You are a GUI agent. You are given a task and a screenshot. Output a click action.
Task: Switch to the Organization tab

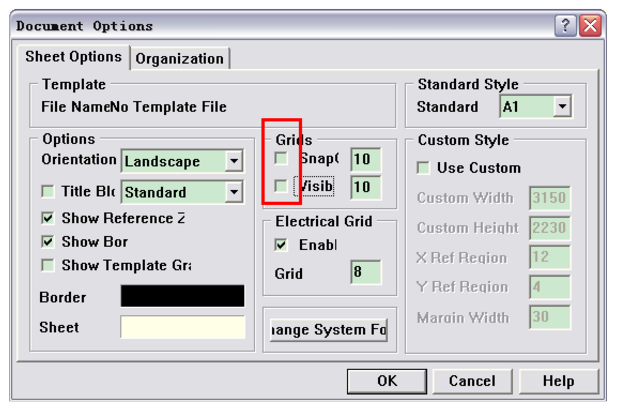[x=180, y=58]
